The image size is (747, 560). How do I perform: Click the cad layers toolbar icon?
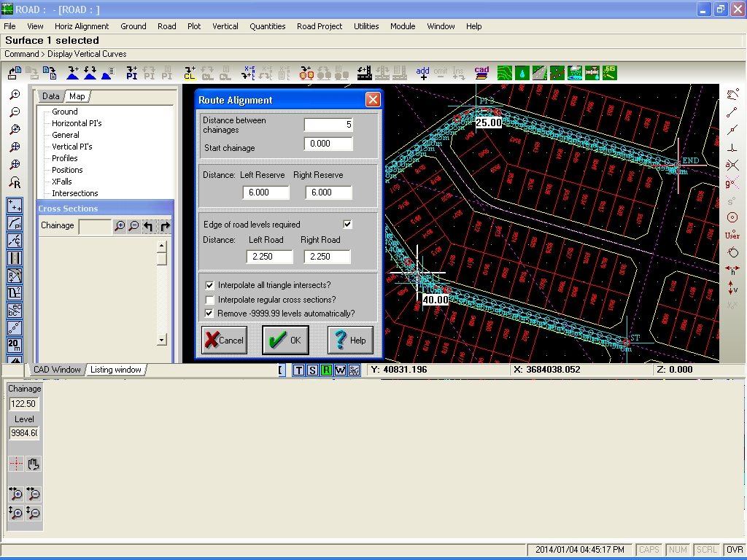click(481, 73)
